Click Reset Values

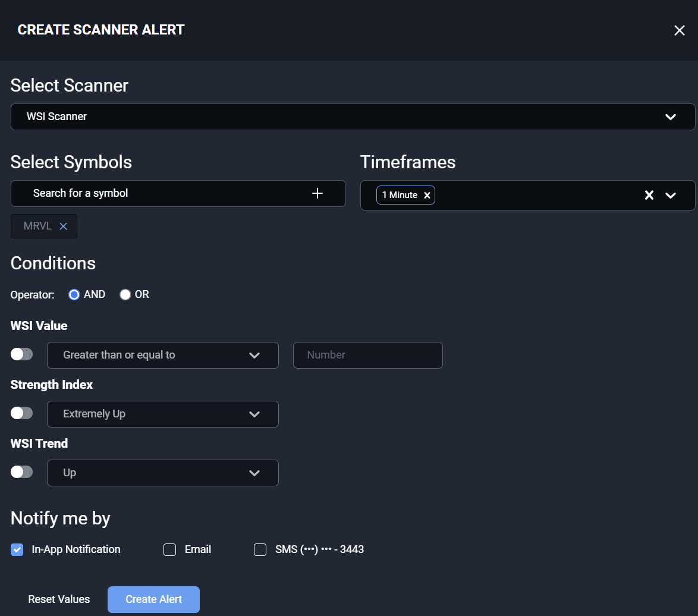tap(59, 599)
